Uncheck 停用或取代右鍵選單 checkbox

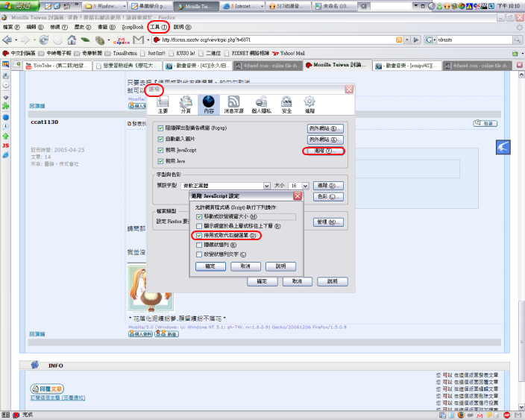click(x=198, y=235)
